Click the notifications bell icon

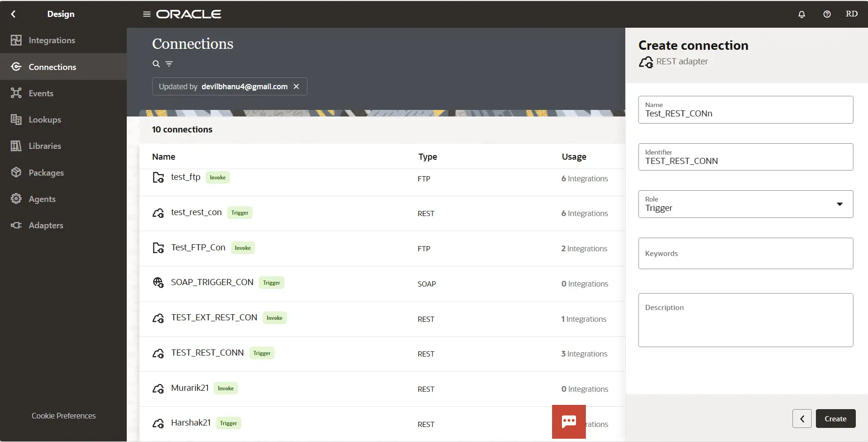801,14
